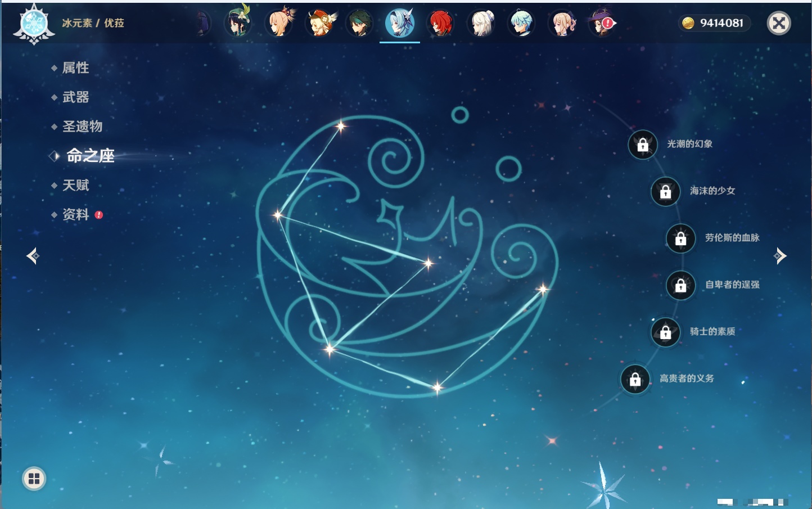
Task: Open the 属性 attributes page
Action: pyautogui.click(x=75, y=68)
